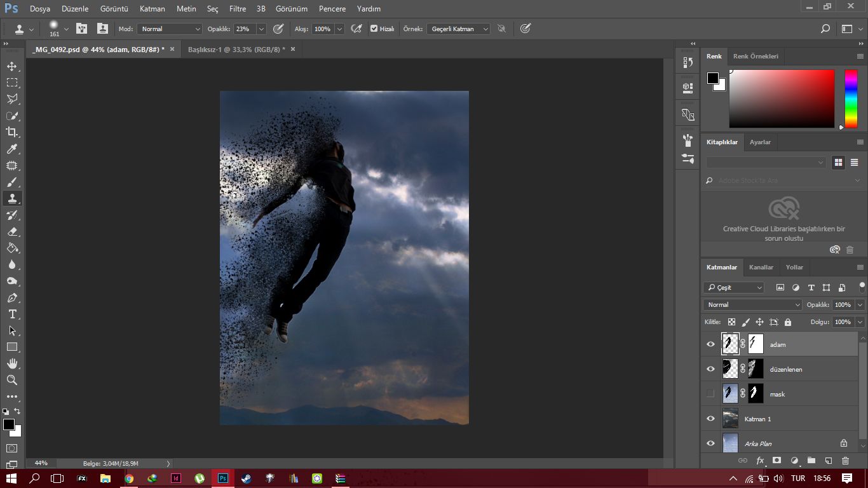868x488 pixels.
Task: Select the Hand tool
Action: tap(12, 363)
